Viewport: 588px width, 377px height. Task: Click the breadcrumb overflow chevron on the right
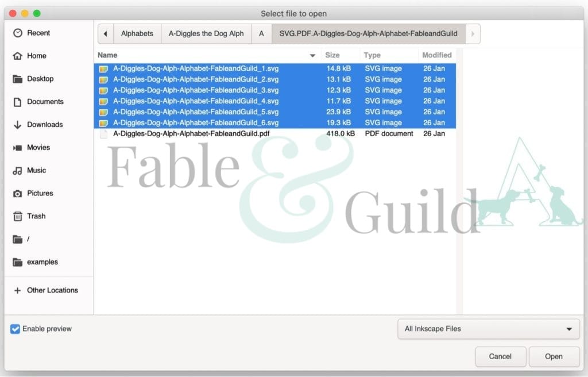click(472, 33)
